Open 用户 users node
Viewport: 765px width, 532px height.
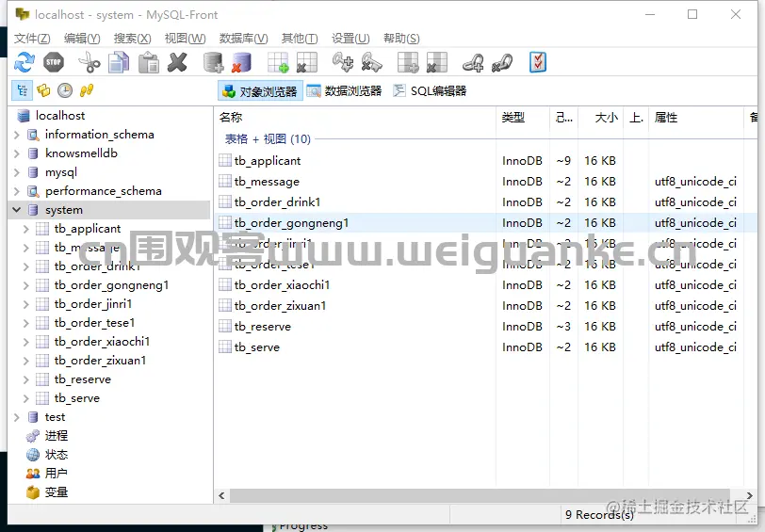57,474
